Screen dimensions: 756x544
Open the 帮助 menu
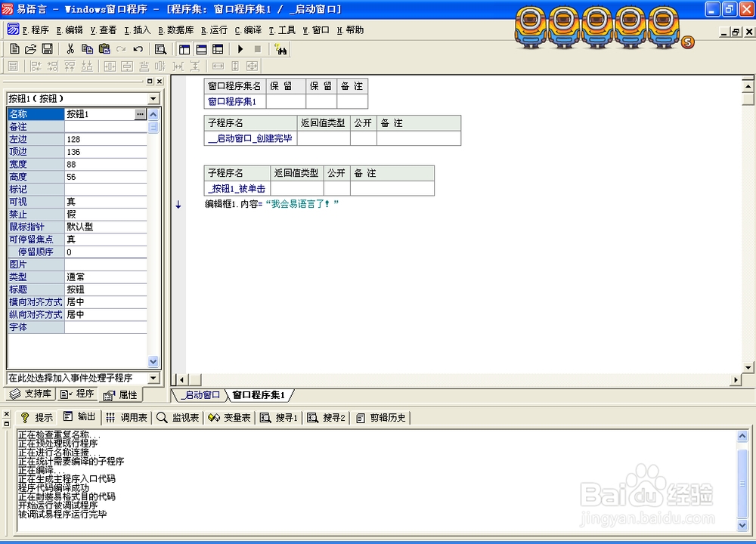pos(350,30)
